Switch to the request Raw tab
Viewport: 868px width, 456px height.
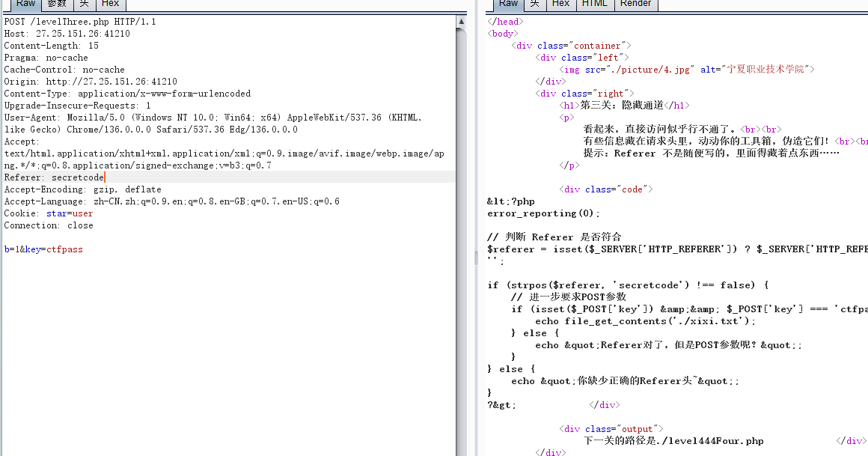[x=25, y=4]
